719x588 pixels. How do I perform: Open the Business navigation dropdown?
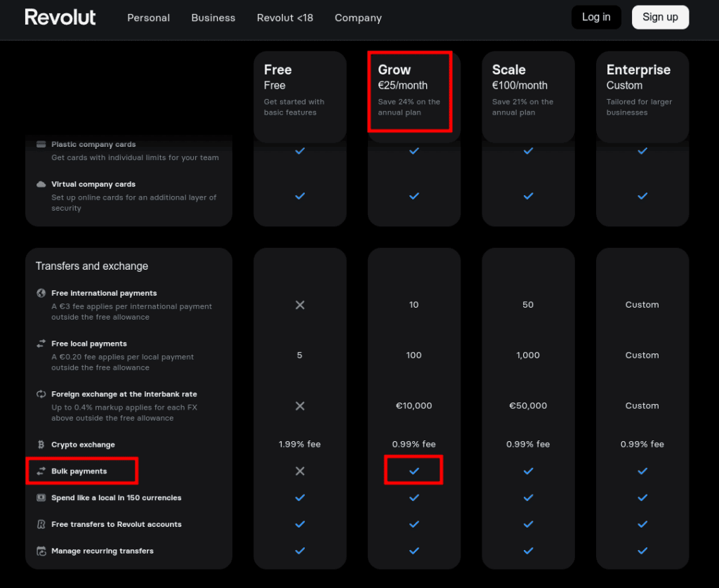tap(213, 18)
